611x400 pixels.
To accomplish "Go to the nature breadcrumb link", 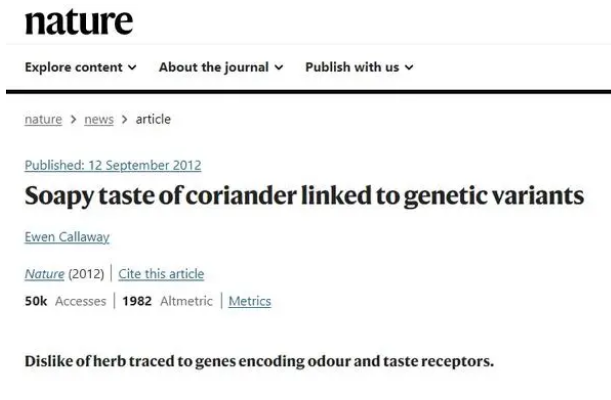I will coord(43,119).
